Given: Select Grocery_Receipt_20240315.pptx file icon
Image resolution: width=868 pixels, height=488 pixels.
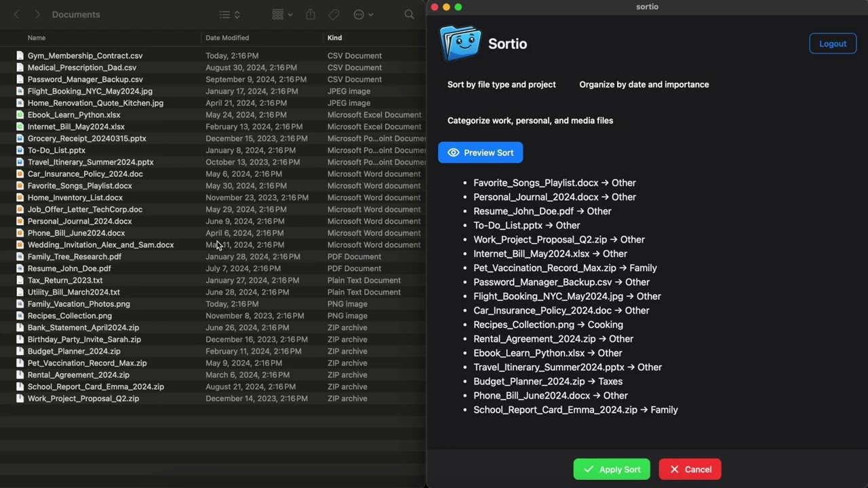Looking at the screenshot, I should (20, 138).
